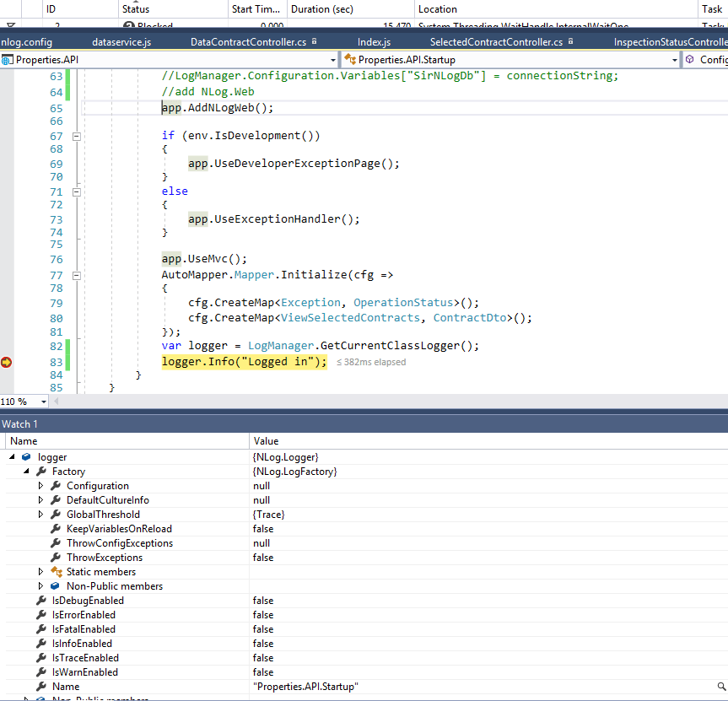Click the pin icon on SelectedContractController.cs tab
Screen dimensions: 728x701
pyautogui.click(x=570, y=40)
